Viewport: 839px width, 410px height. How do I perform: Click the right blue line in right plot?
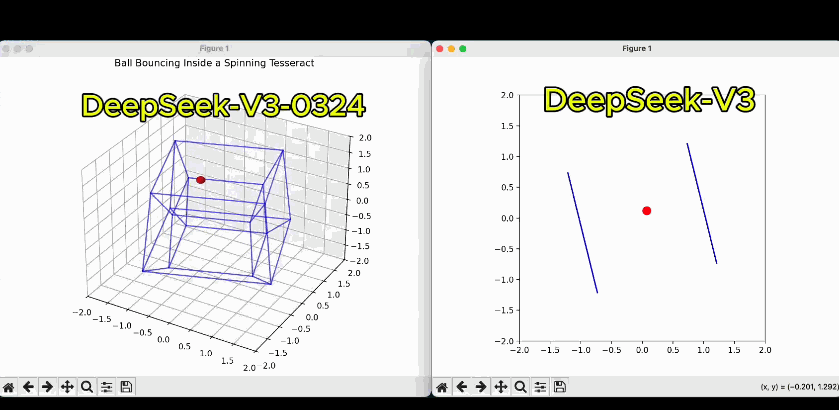coord(702,203)
